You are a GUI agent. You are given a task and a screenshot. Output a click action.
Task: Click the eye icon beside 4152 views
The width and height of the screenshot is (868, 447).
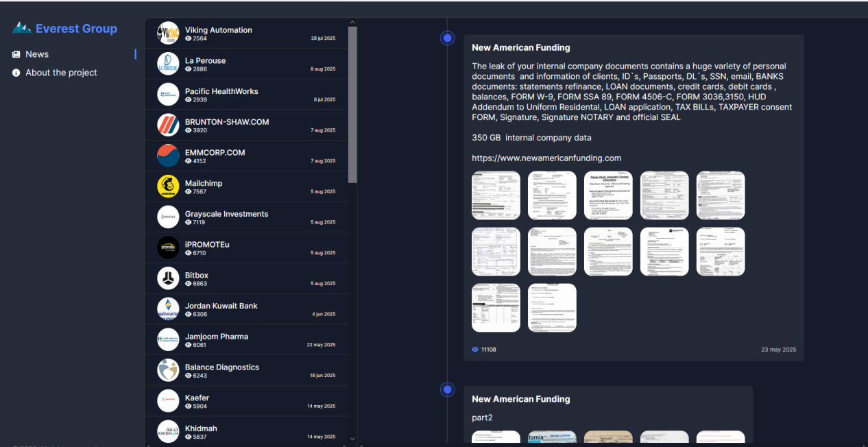189,162
